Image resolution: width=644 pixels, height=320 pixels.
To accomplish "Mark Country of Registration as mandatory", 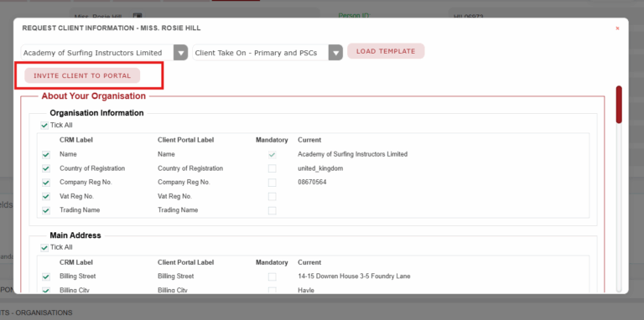I will coord(272,168).
